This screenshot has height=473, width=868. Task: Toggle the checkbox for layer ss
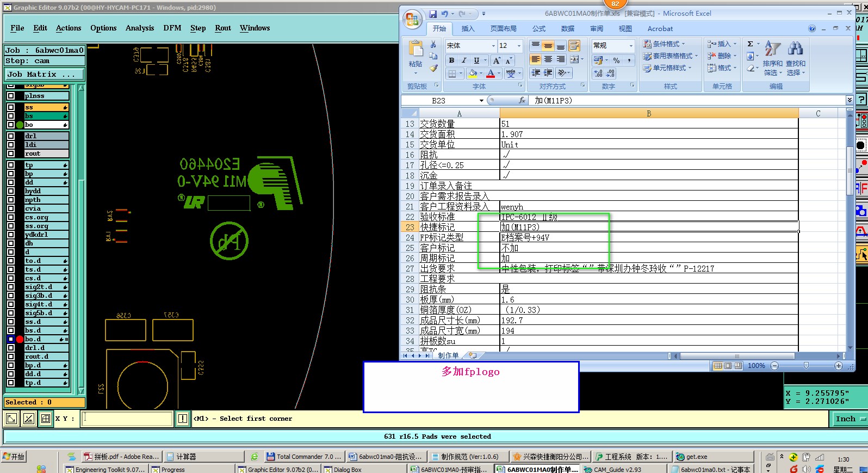click(11, 107)
